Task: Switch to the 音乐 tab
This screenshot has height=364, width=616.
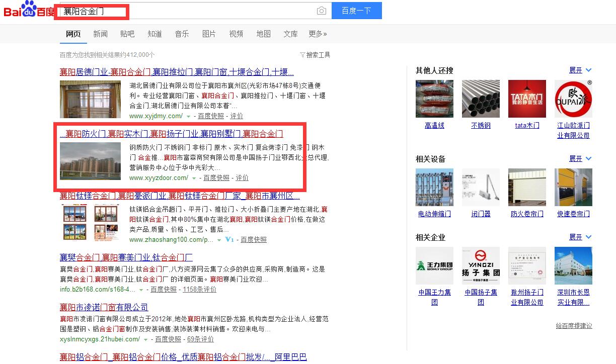Action: pyautogui.click(x=182, y=34)
